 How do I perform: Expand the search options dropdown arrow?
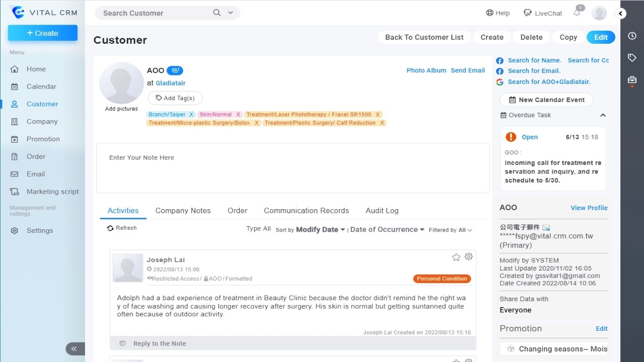(230, 13)
